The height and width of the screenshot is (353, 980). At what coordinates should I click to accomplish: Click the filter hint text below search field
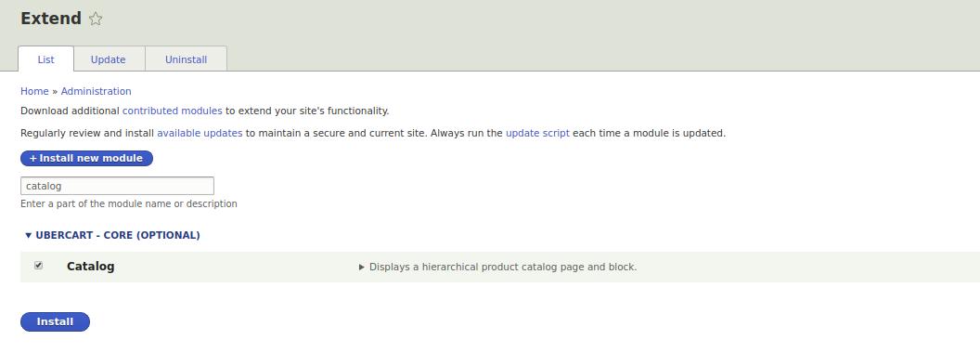click(x=129, y=204)
